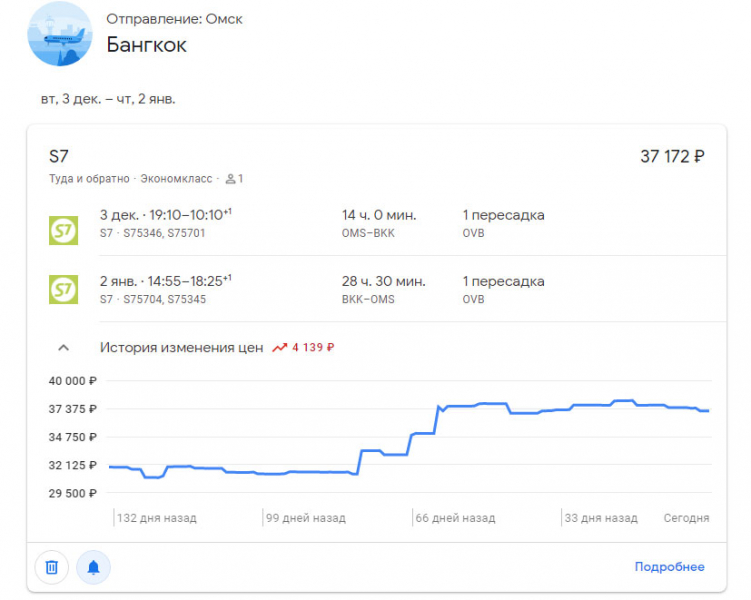The height and width of the screenshot is (600, 751).
Task: Collapse the price history section chevron
Action: click(x=63, y=348)
